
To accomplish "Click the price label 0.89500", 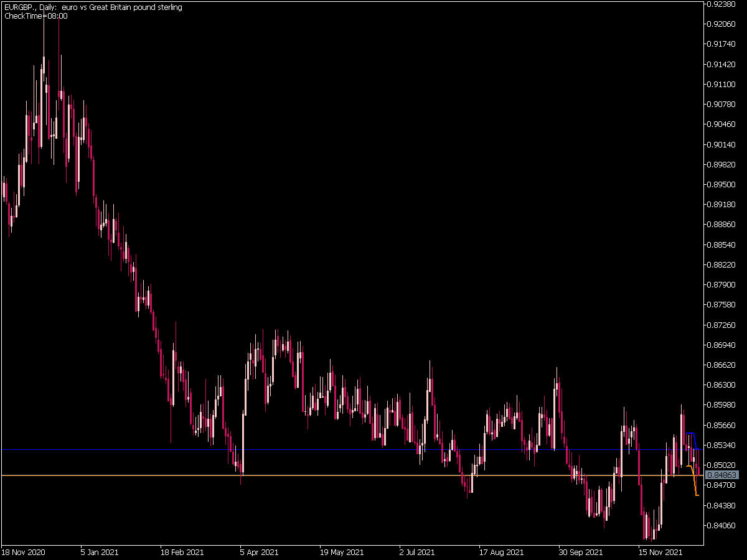I will 722,184.
